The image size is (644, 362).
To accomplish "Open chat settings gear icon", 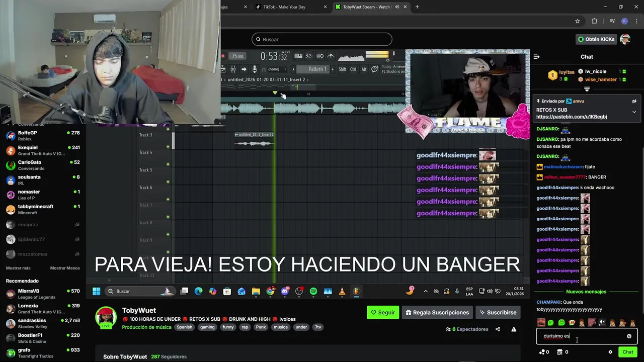I will (x=610, y=352).
